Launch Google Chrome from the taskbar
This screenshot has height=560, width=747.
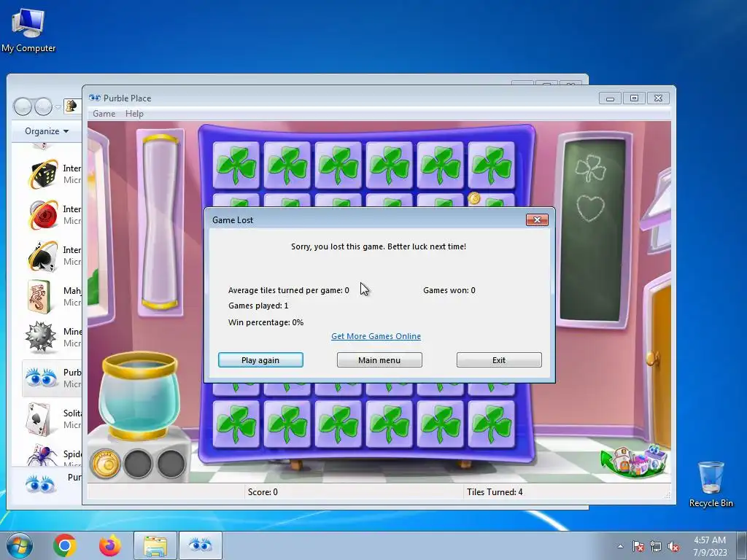coord(65,545)
